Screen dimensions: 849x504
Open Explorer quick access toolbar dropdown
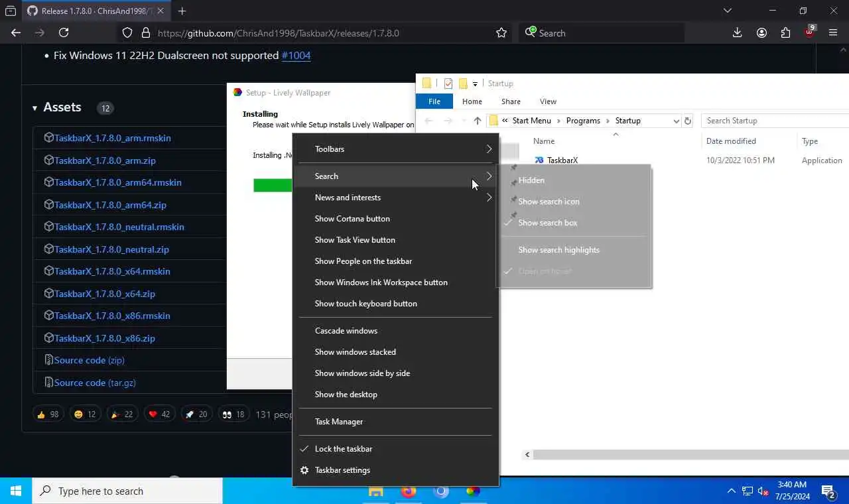(x=475, y=84)
